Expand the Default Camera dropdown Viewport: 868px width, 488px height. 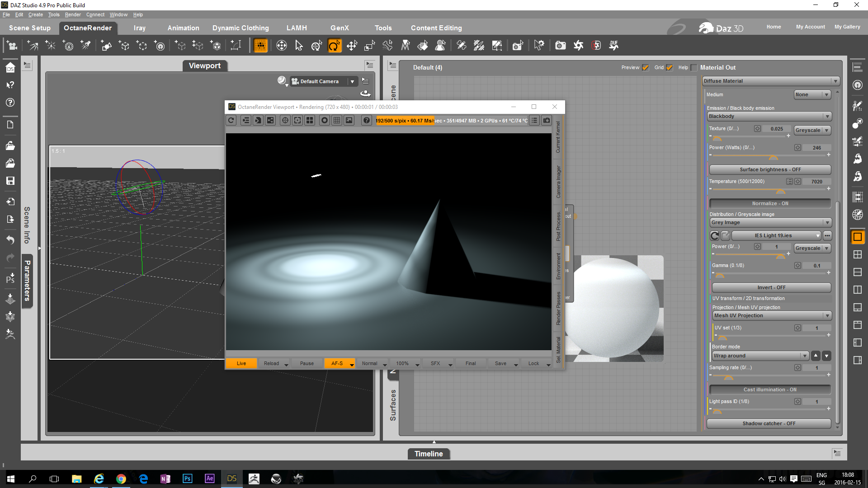(352, 81)
